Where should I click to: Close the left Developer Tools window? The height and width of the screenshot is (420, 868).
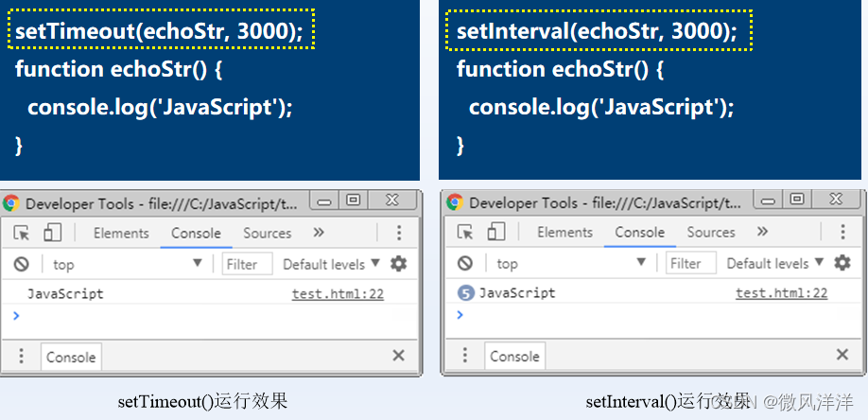[x=392, y=201]
